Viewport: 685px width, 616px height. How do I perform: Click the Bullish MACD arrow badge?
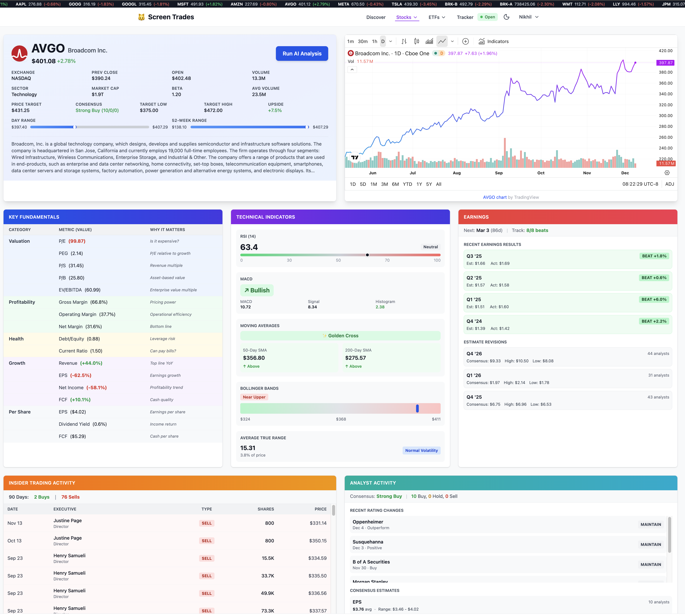pos(257,290)
